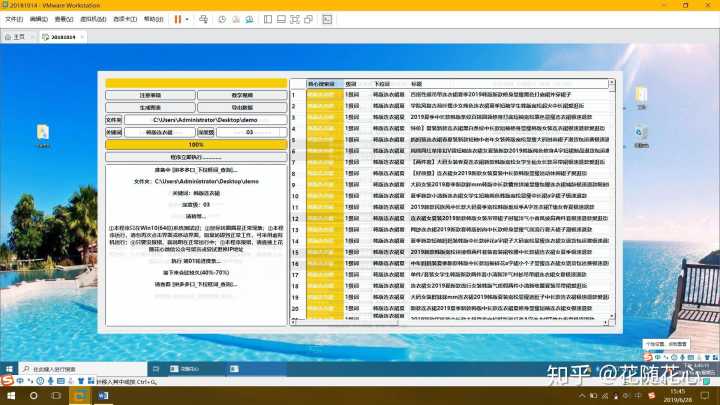
Task: Click the take snapshot clock icon
Action: [222, 19]
